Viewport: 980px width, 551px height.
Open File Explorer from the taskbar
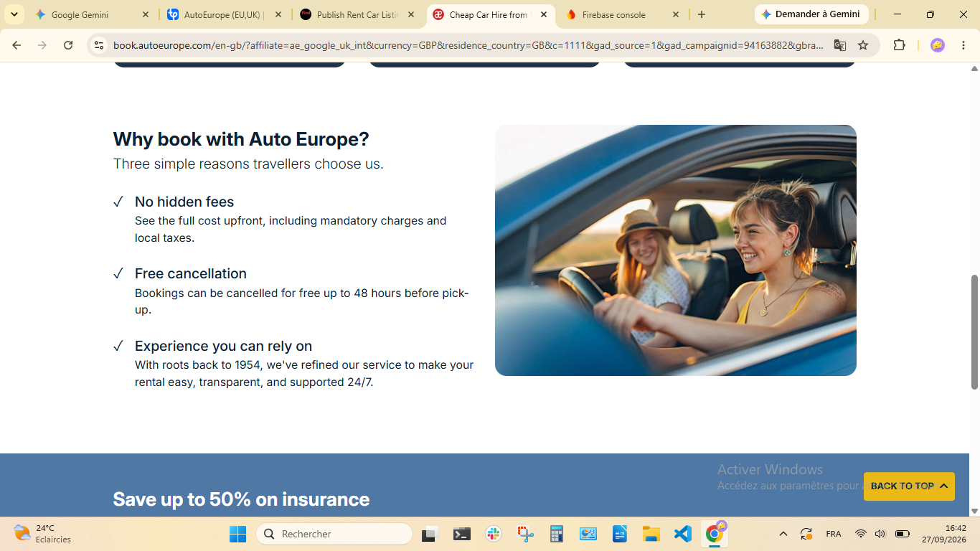click(651, 534)
